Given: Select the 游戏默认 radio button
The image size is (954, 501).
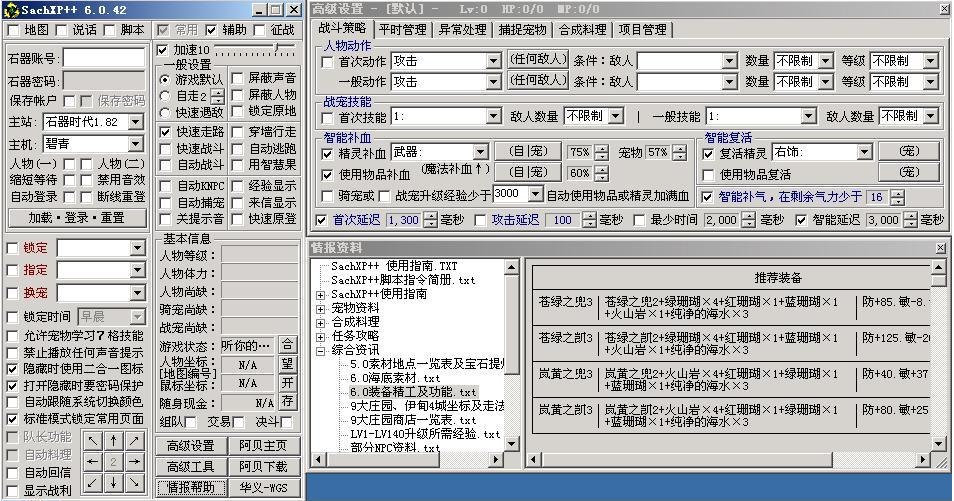Looking at the screenshot, I should click(x=165, y=79).
